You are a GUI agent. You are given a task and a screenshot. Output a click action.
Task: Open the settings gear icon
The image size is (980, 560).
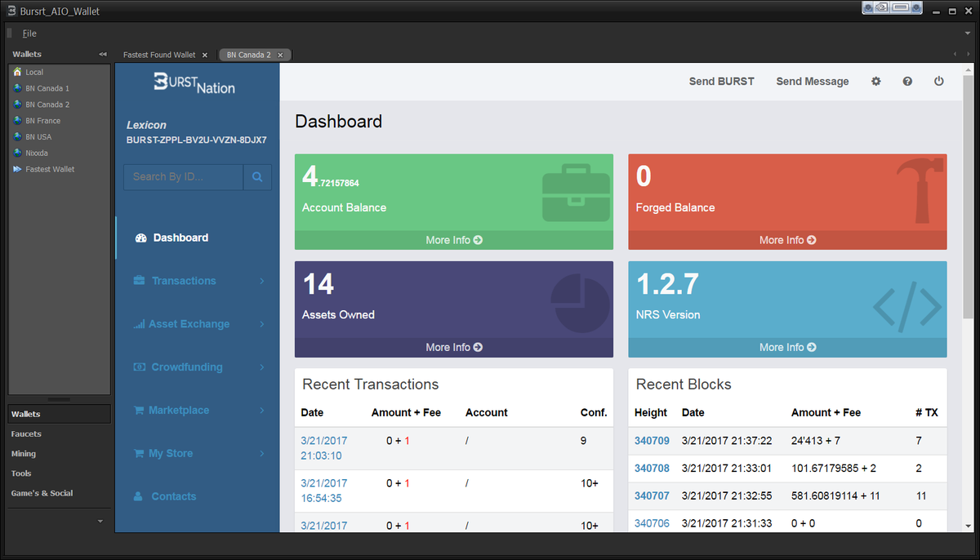876,82
